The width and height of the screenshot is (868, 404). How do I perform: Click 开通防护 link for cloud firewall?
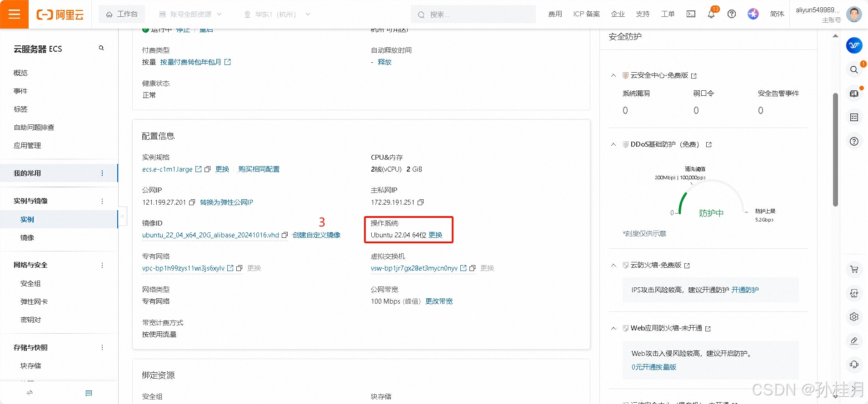(x=745, y=290)
